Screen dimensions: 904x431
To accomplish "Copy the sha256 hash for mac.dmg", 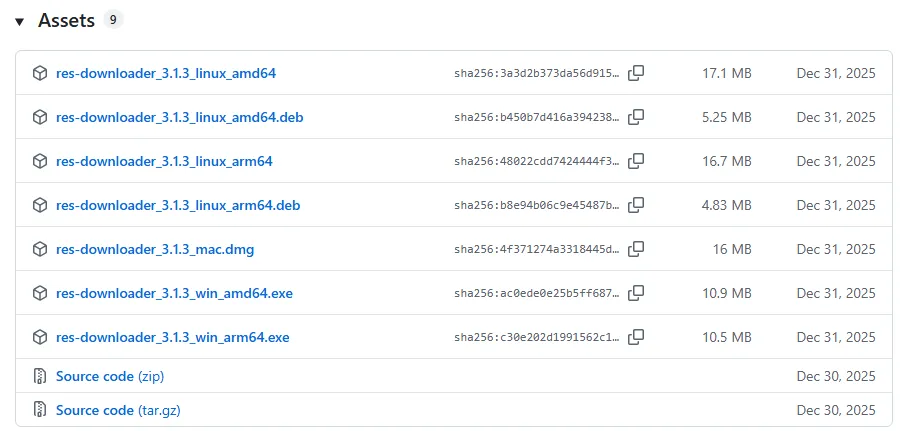I will (x=636, y=249).
